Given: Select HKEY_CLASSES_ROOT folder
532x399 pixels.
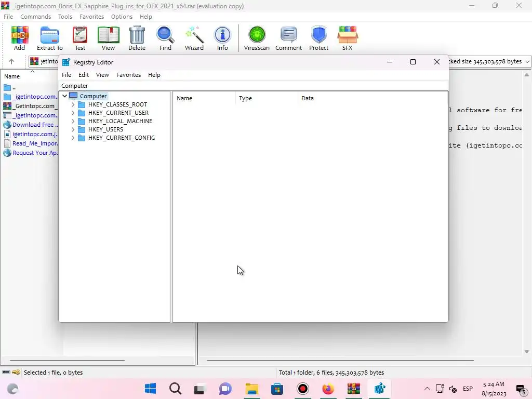Looking at the screenshot, I should click(117, 104).
